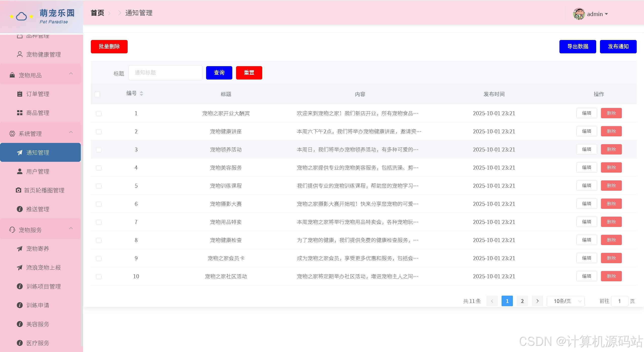
Task: Go to page 2
Action: (522, 301)
